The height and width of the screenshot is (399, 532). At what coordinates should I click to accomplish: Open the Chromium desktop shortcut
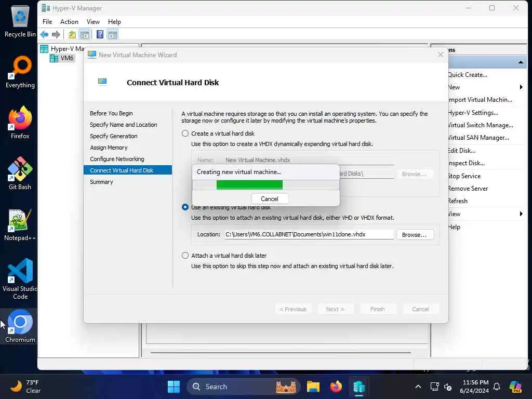coord(20,326)
